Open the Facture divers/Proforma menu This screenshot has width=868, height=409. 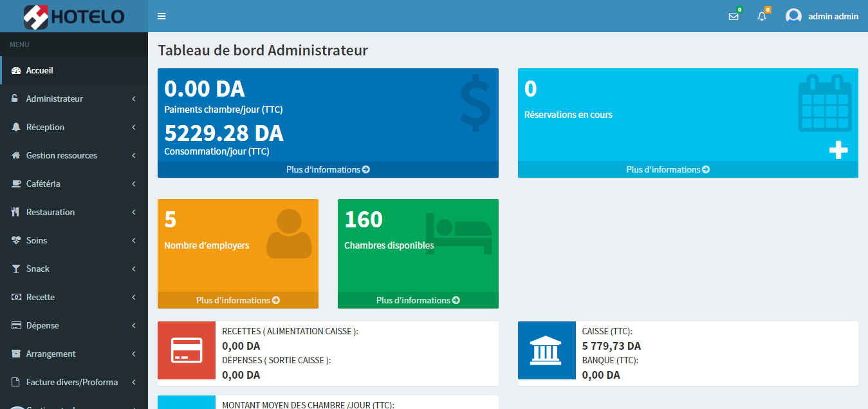tap(72, 383)
